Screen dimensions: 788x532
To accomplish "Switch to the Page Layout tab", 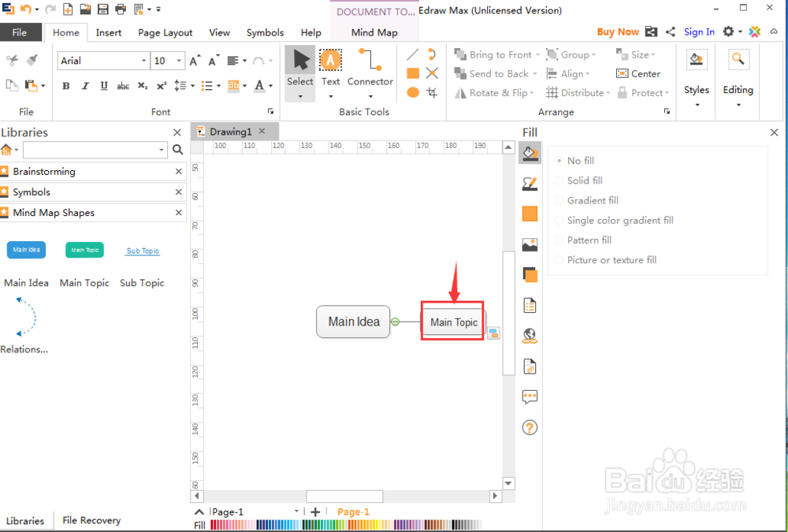I will click(165, 32).
